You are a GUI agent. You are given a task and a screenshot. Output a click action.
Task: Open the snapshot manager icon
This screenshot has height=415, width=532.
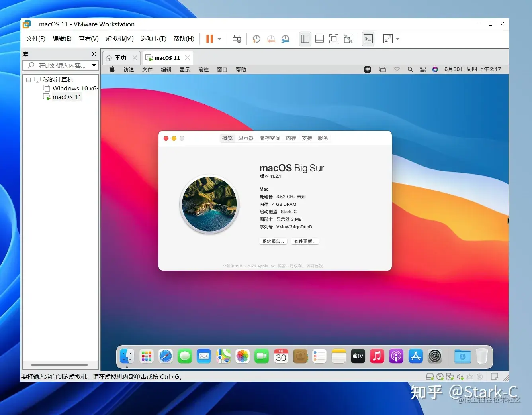tap(285, 39)
